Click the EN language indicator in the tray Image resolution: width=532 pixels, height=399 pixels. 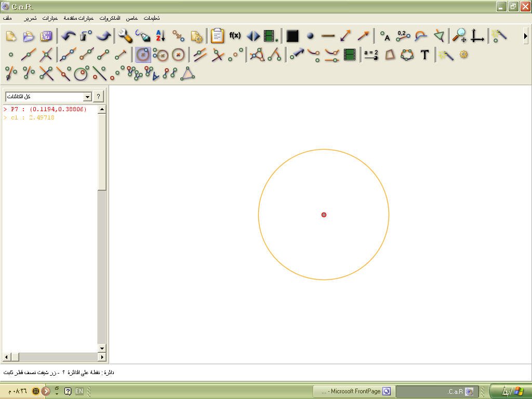tap(79, 391)
